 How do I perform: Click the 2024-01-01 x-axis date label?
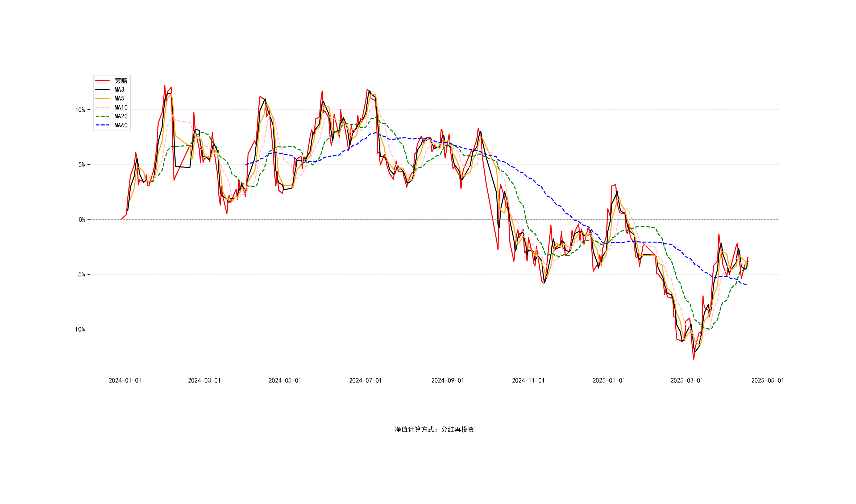[125, 380]
